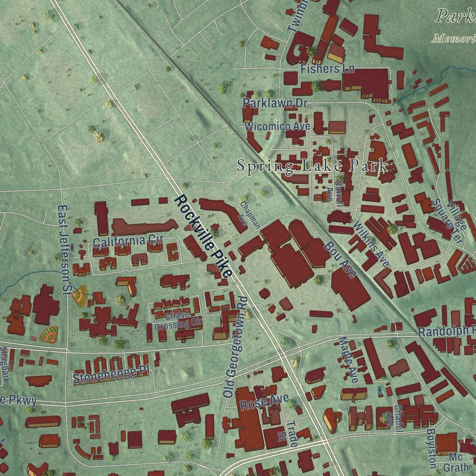
Task: Select the Wilkins Ave label
Action: coord(371,244)
